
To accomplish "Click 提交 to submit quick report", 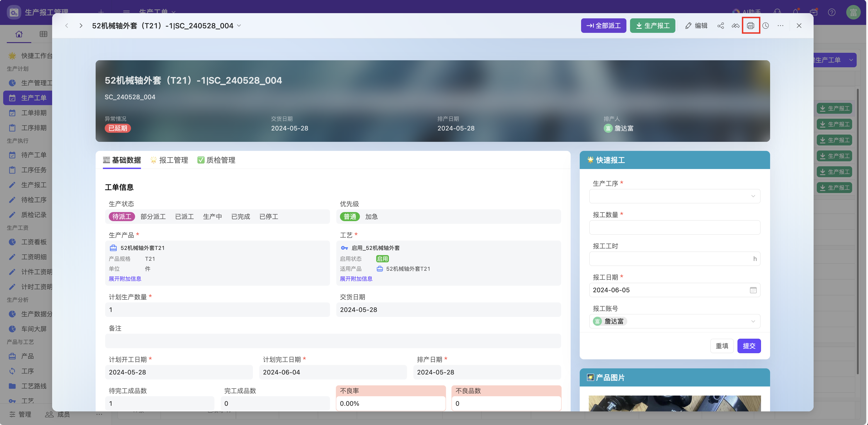I will coord(749,346).
